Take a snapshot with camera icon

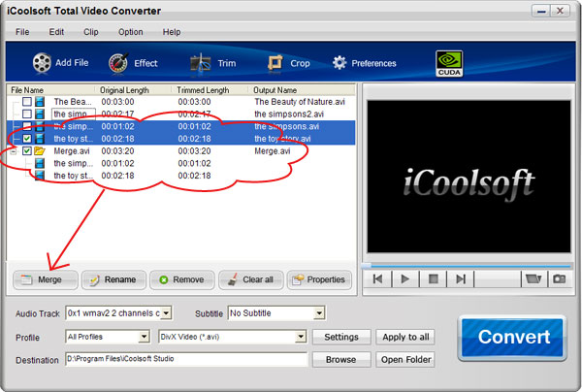[x=559, y=278]
